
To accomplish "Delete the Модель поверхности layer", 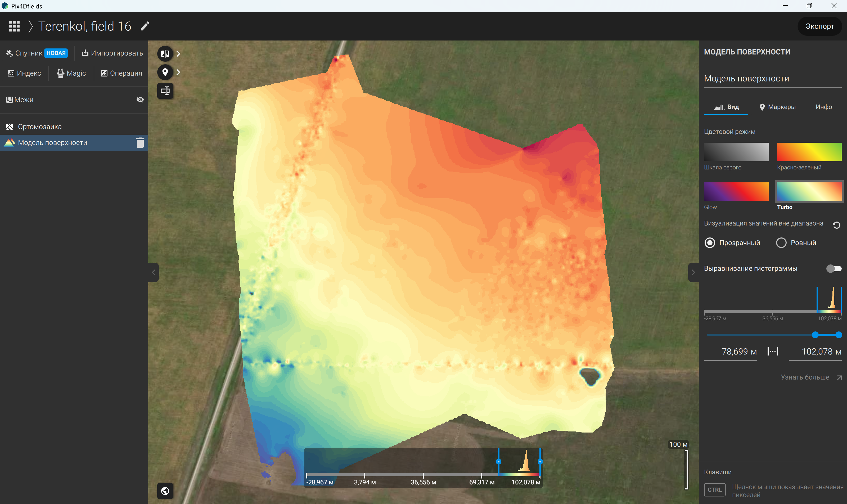I will click(140, 143).
